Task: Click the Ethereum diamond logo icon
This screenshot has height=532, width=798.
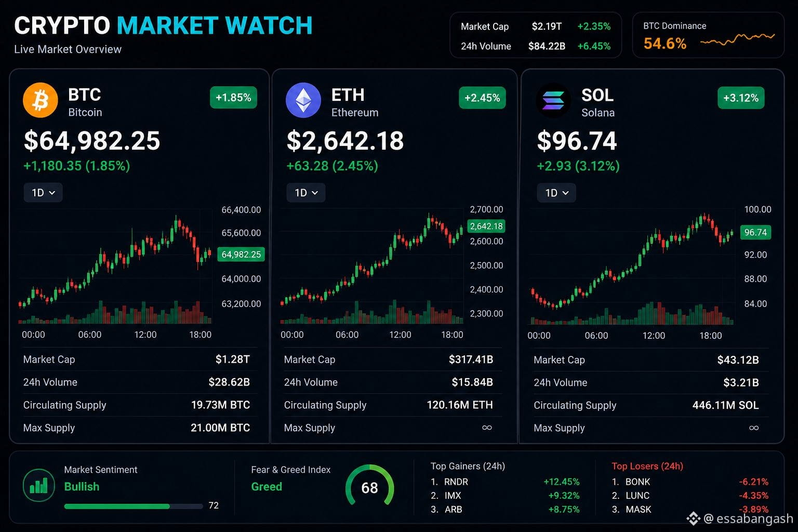Action: 303,100
